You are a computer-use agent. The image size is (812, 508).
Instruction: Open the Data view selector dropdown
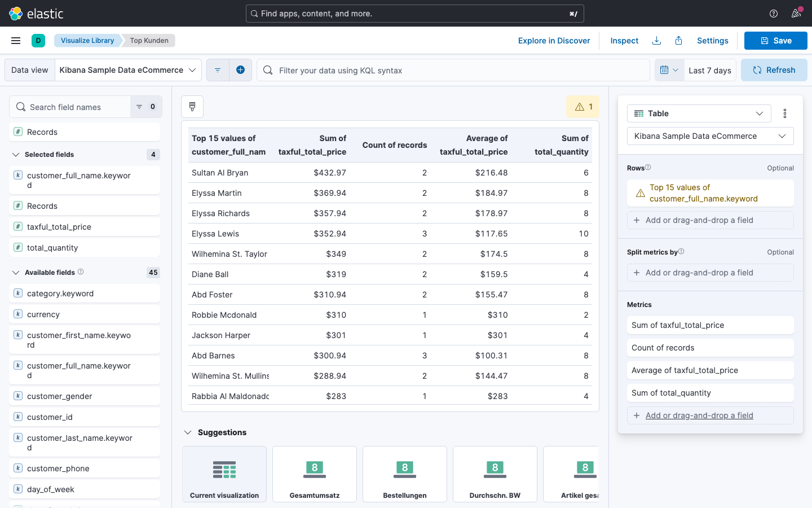[x=128, y=70]
